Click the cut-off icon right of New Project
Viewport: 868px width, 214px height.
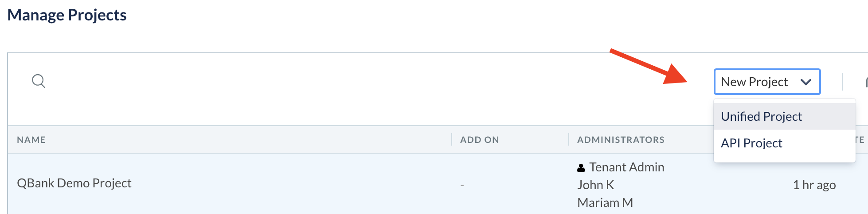point(866,82)
